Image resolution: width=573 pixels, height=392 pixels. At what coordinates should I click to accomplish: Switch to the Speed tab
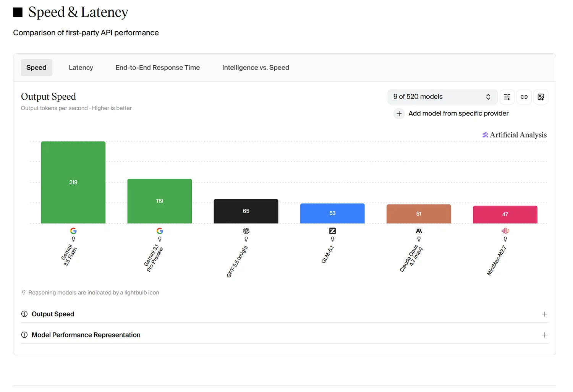point(36,68)
